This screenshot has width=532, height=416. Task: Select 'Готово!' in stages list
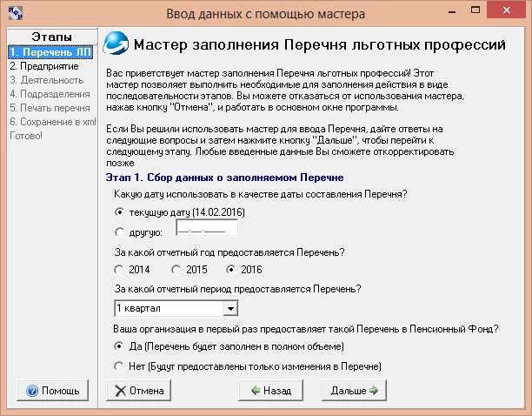click(26, 136)
